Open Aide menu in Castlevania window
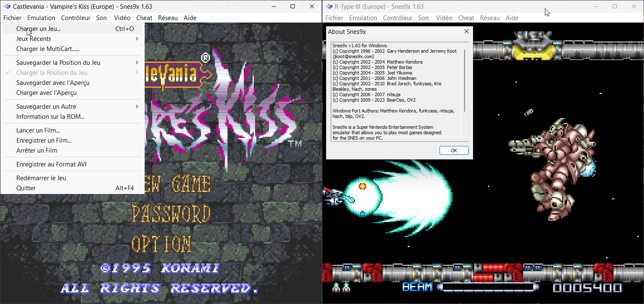The height and width of the screenshot is (304, 644). coord(190,18)
